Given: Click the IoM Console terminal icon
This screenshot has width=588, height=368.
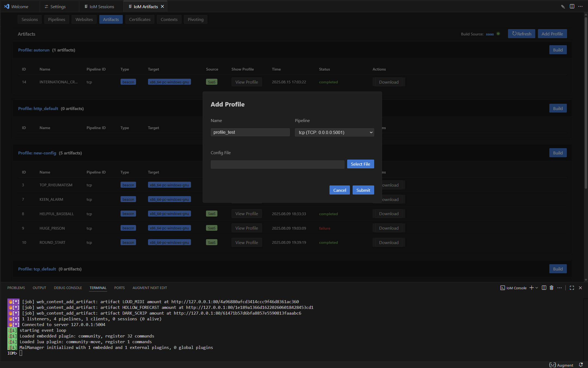Looking at the screenshot, I should coord(503,288).
